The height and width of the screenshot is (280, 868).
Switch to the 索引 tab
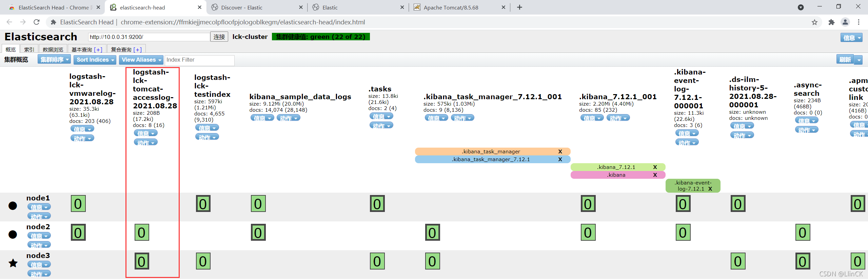pyautogui.click(x=29, y=49)
